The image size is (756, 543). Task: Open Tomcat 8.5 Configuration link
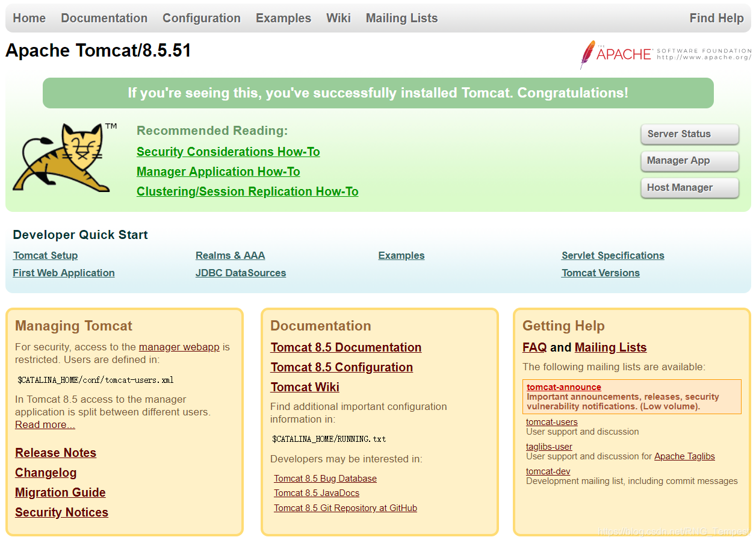342,367
